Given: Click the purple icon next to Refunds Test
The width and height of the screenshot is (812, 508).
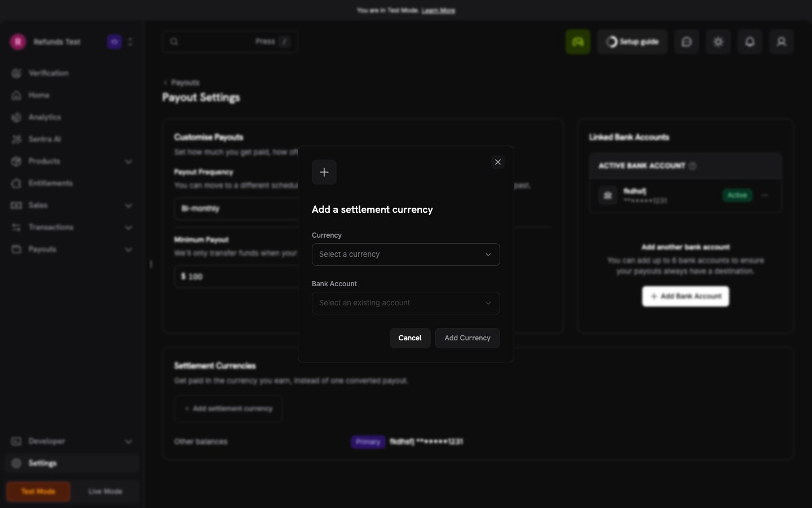Looking at the screenshot, I should (x=114, y=42).
